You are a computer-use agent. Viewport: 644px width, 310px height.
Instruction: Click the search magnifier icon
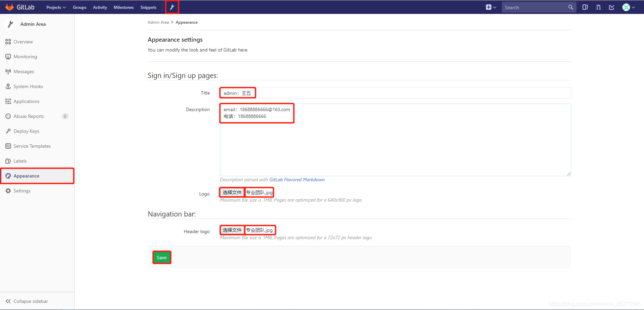coord(571,7)
